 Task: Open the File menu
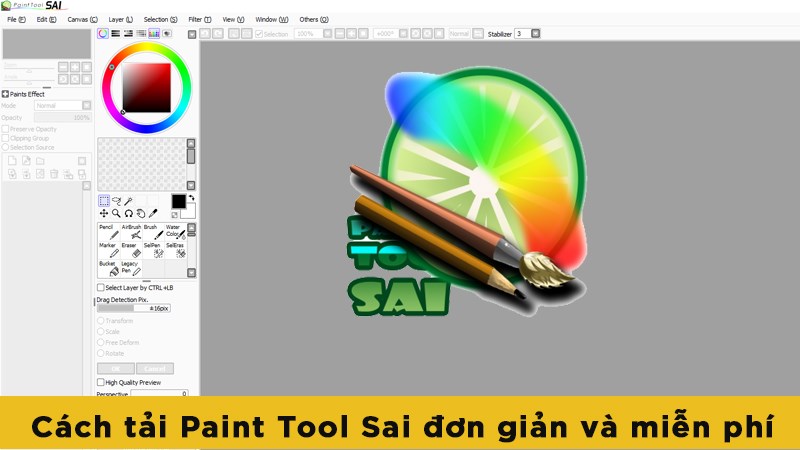[16, 19]
